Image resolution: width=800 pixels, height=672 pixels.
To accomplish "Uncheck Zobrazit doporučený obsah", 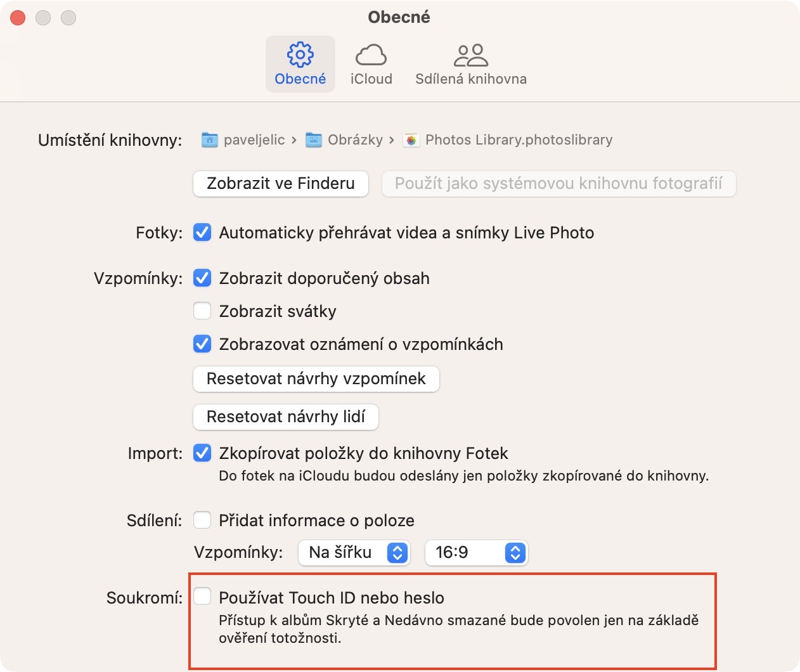I will (x=202, y=278).
